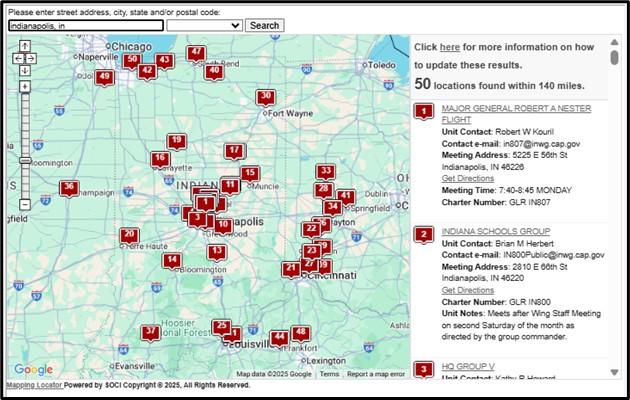
Task: Click map marker 10 near Greenwood
Action: [x=223, y=226]
